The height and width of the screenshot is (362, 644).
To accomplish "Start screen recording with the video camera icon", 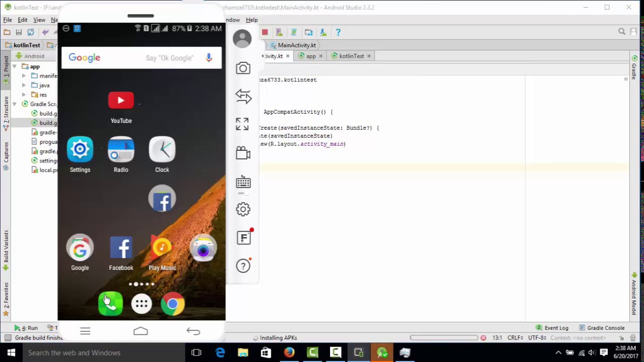I will click(243, 153).
